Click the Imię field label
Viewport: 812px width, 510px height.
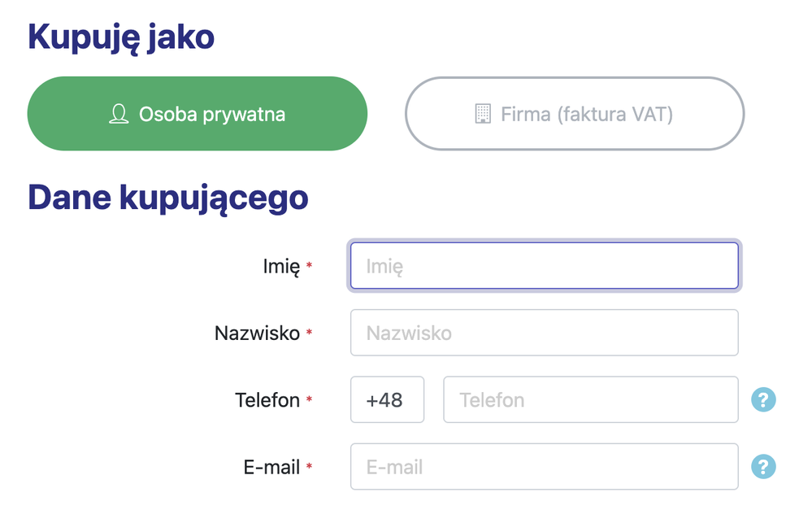281,267
